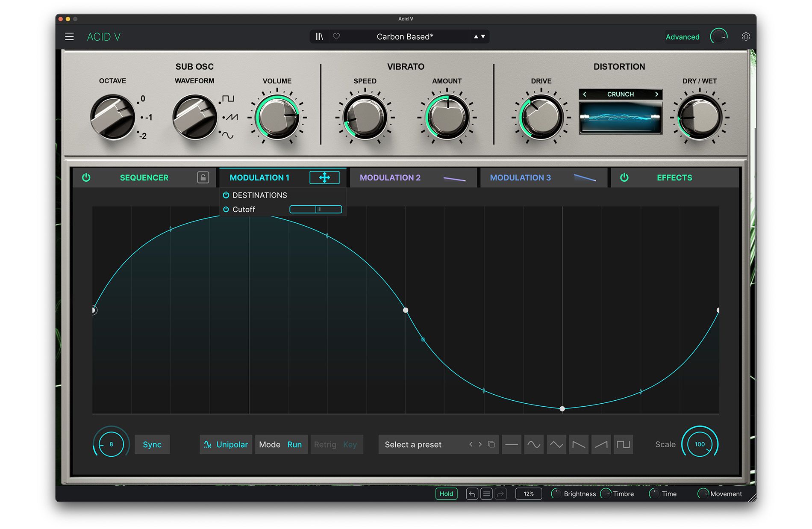Switch to the Modulation 2 tab

(x=390, y=177)
